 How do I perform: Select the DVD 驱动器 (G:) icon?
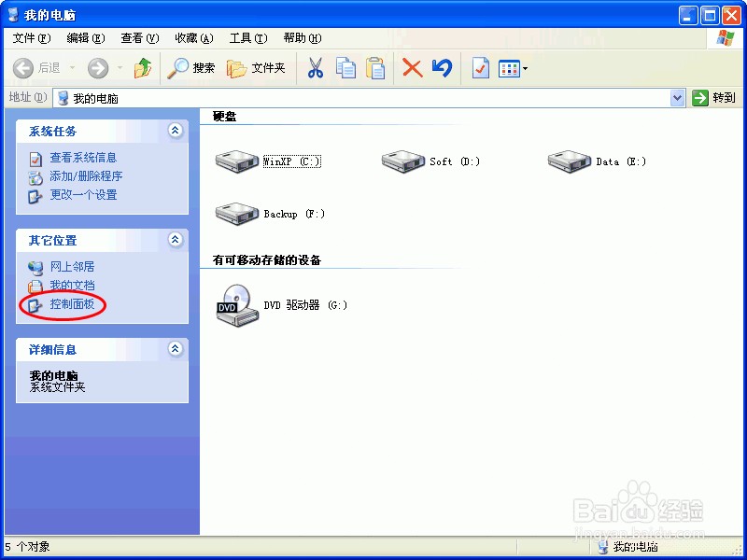237,305
